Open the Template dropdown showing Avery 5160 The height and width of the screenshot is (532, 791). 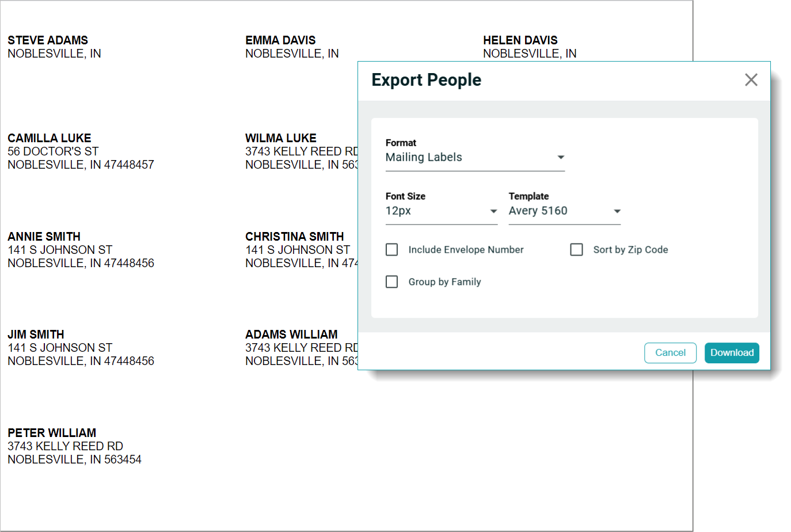[564, 211]
